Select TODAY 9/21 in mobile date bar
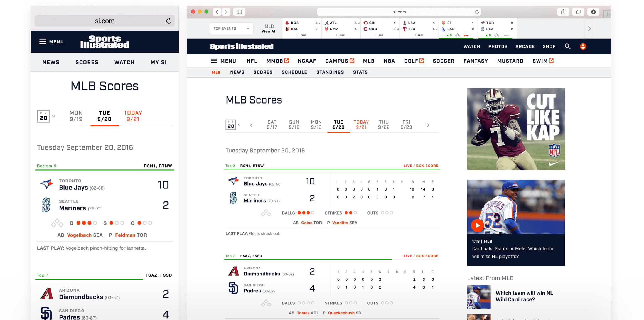The image size is (644, 320). (x=133, y=116)
